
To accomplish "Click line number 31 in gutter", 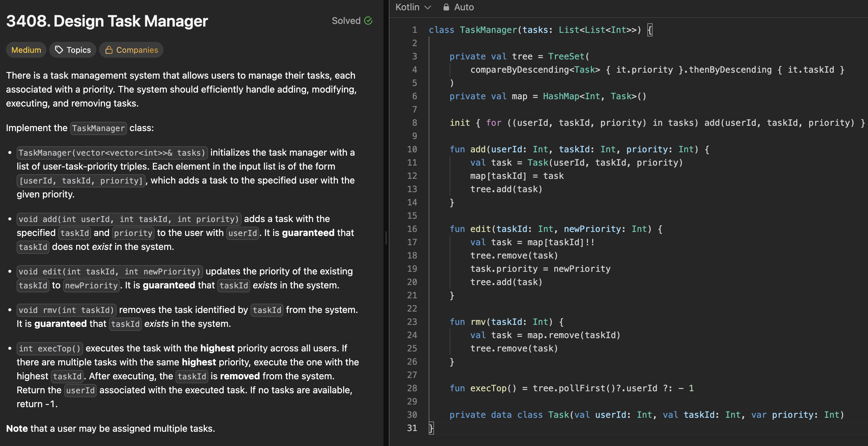I will 412,428.
